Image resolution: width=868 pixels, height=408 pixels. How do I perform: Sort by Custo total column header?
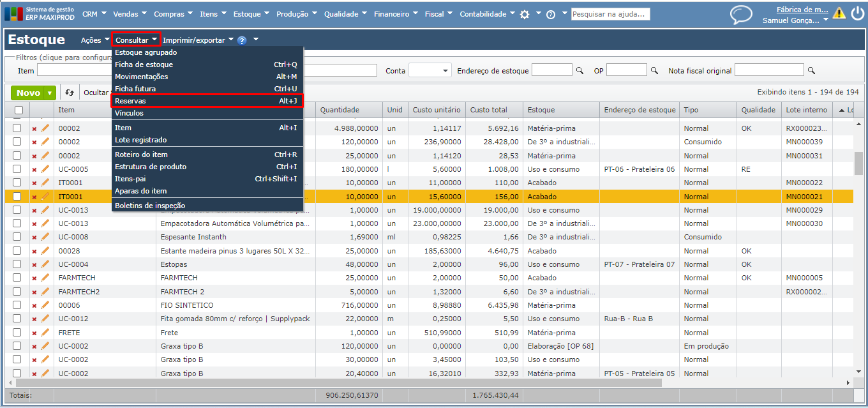(x=488, y=110)
